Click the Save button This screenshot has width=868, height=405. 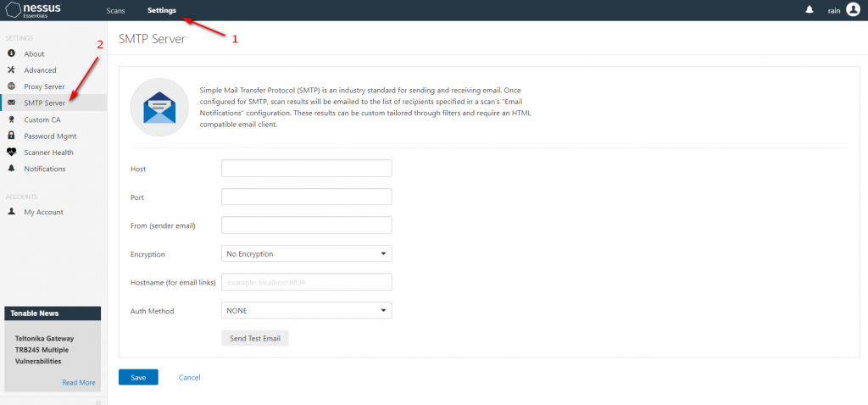[138, 377]
